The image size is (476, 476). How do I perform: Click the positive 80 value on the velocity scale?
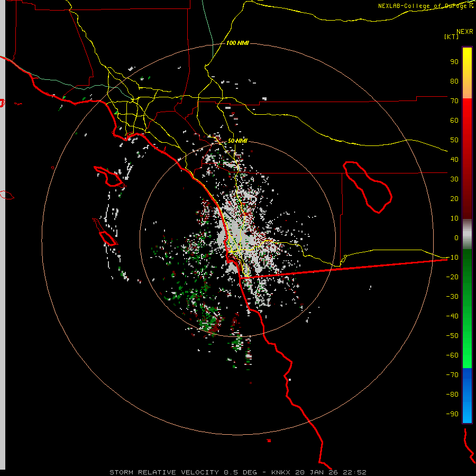tap(454, 81)
